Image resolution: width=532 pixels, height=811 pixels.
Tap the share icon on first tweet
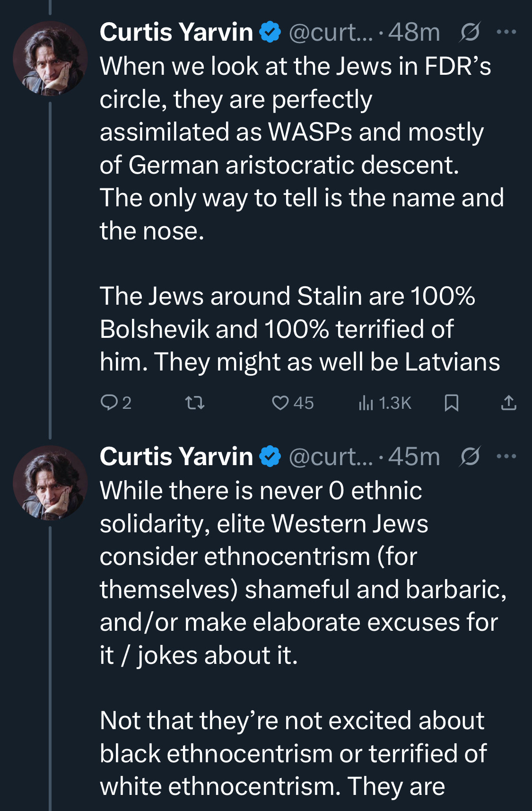pos(508,403)
